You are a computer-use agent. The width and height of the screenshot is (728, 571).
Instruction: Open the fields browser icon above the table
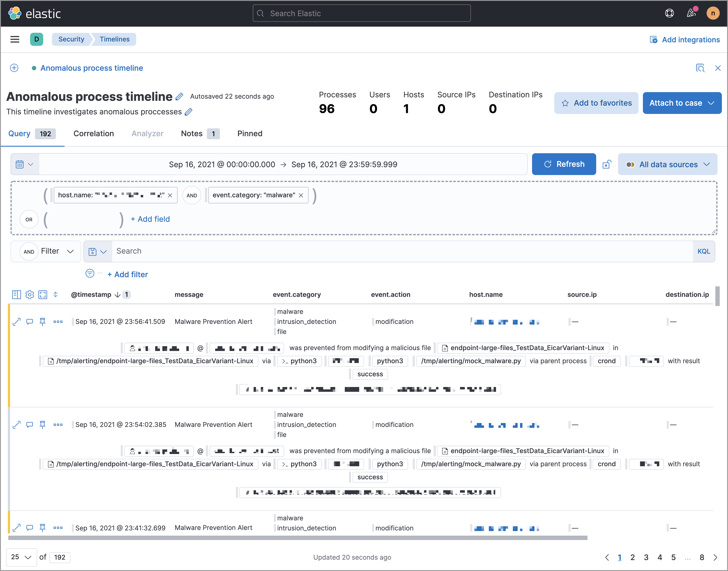(x=16, y=294)
